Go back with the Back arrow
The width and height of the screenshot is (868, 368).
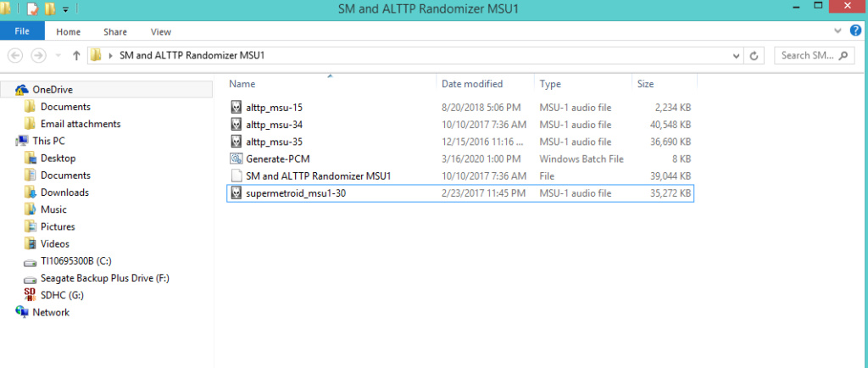[x=16, y=55]
